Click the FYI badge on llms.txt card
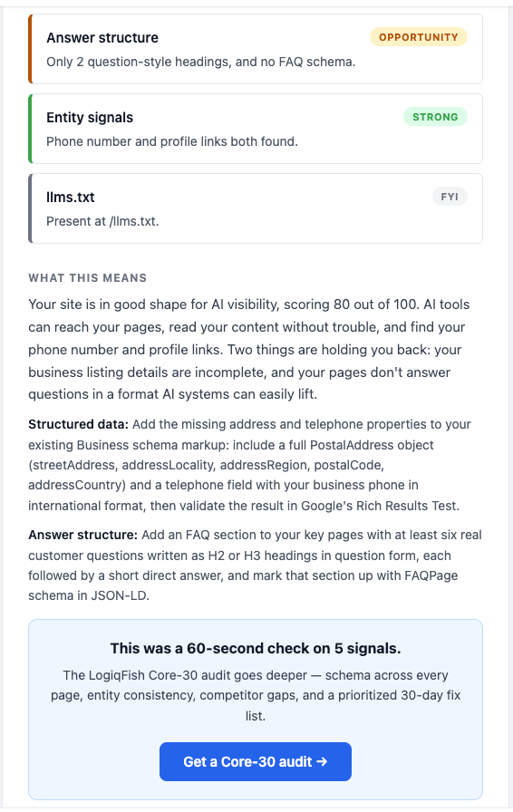513x812 pixels. (450, 197)
